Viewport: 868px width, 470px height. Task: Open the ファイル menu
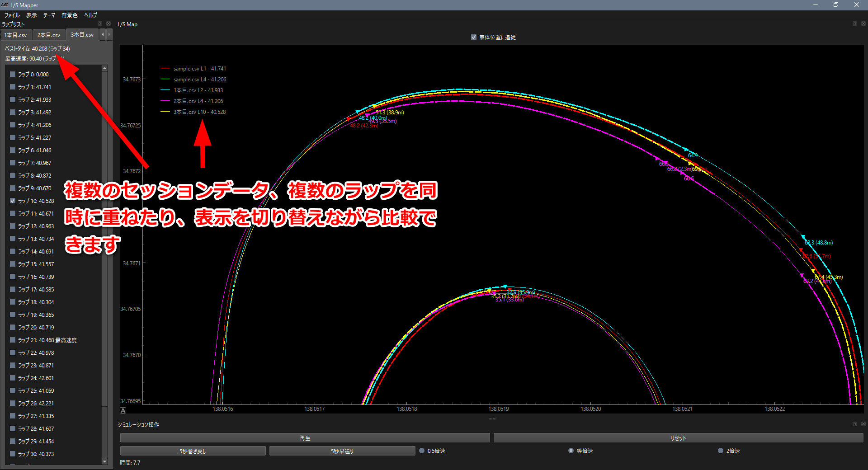click(12, 15)
